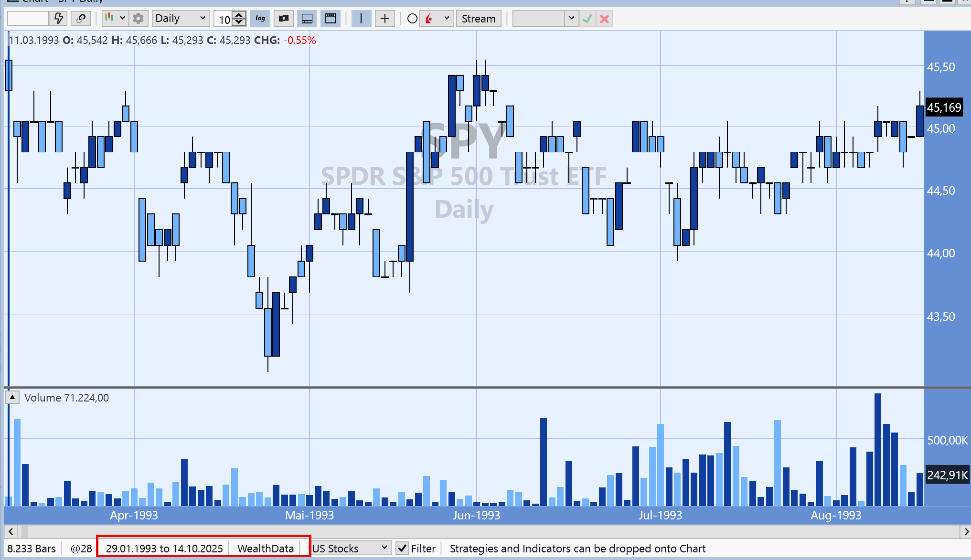Click the green checkmark accept button
Viewport: 971px width, 560px height.
587,19
